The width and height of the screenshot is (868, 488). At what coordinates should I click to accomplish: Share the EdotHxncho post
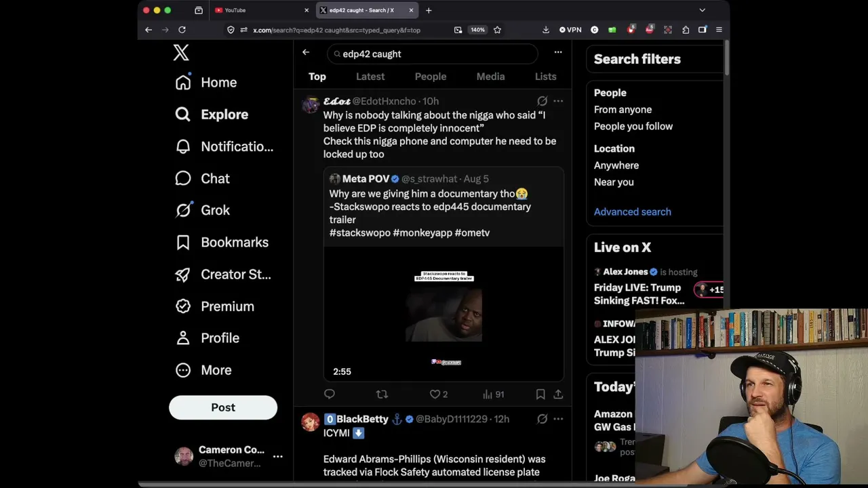pyautogui.click(x=558, y=394)
